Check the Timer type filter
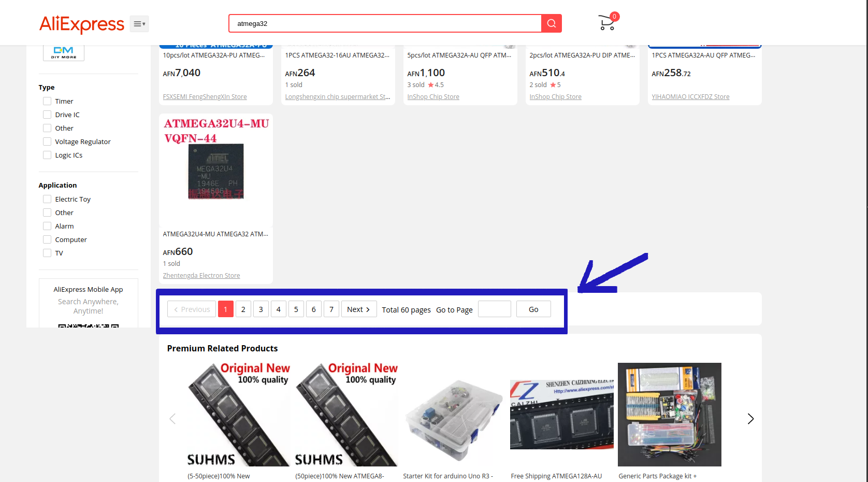The width and height of the screenshot is (868, 482). 47,101
